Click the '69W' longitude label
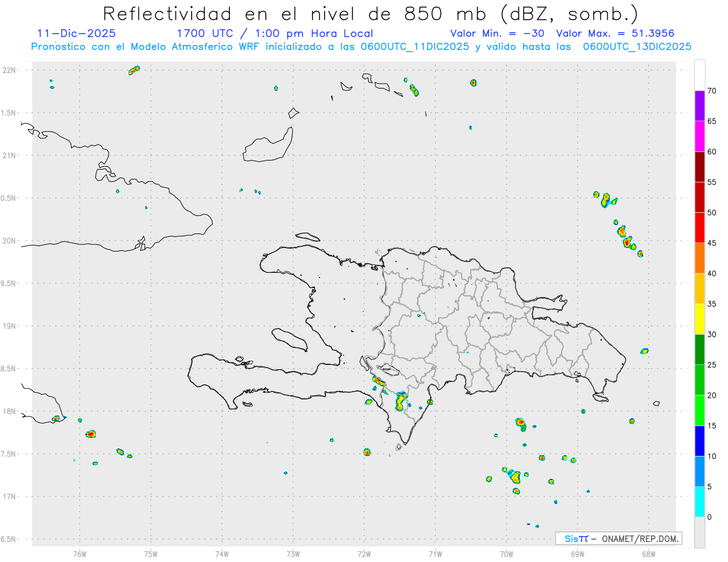The image size is (728, 562). click(578, 554)
